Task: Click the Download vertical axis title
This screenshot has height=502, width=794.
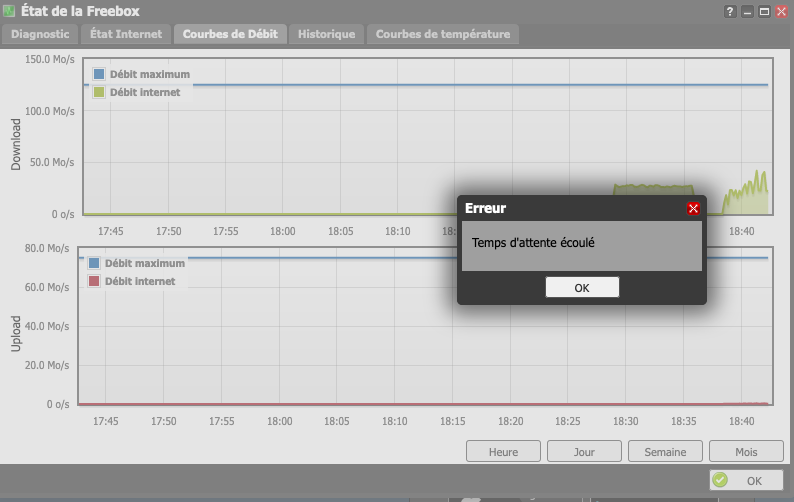Action: pyautogui.click(x=16, y=144)
